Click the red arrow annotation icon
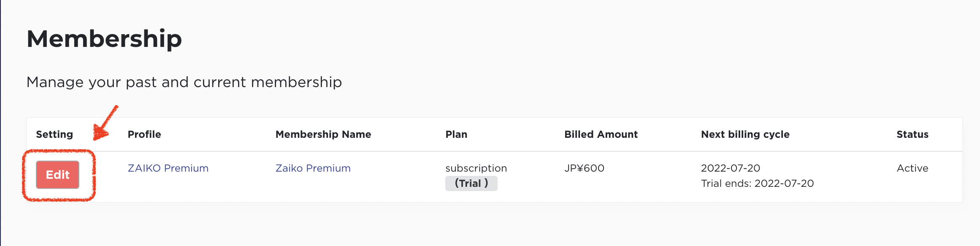The width and height of the screenshot is (980, 246). (105, 123)
